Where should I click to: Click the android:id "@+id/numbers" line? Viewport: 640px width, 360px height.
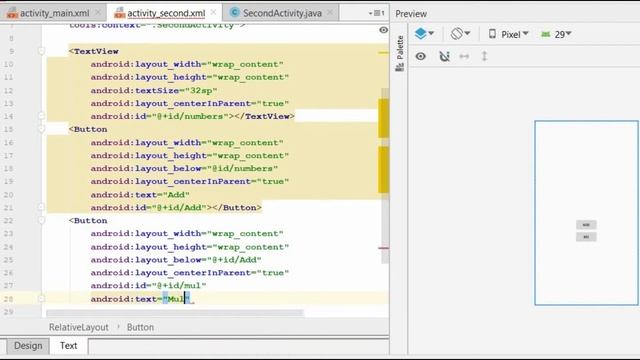(192, 116)
